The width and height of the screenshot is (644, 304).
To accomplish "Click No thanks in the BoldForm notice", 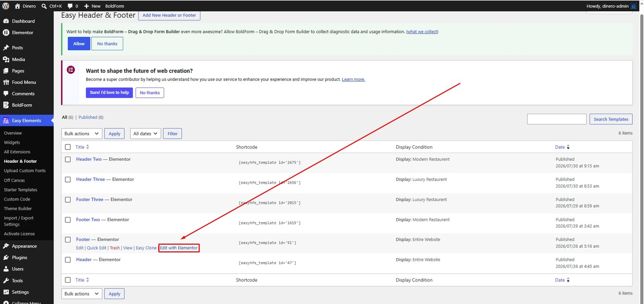I will (x=107, y=44).
